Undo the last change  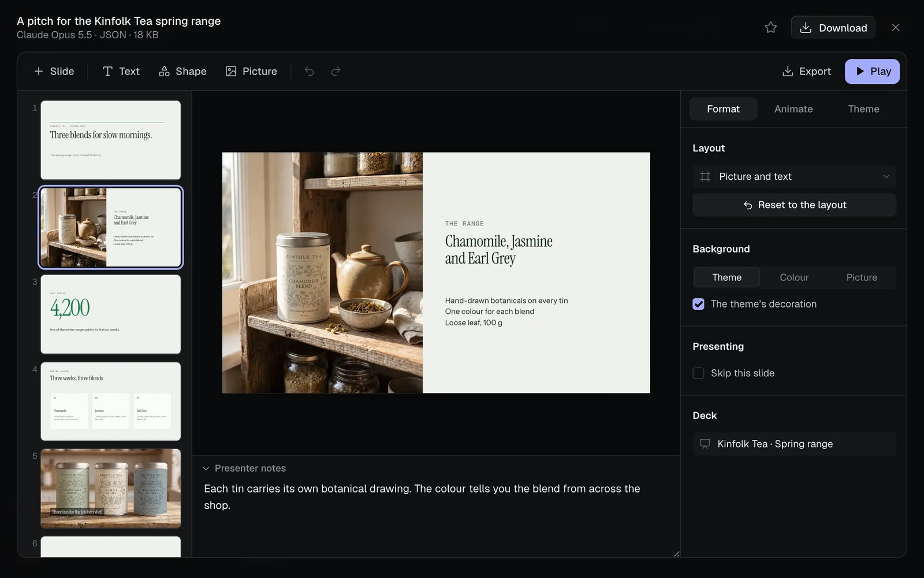310,71
